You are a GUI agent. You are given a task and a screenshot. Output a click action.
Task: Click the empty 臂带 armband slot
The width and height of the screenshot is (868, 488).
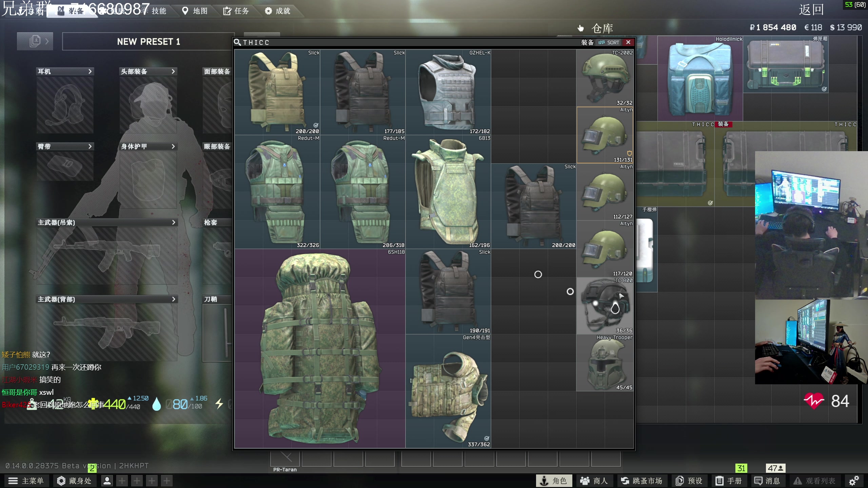pos(65,166)
